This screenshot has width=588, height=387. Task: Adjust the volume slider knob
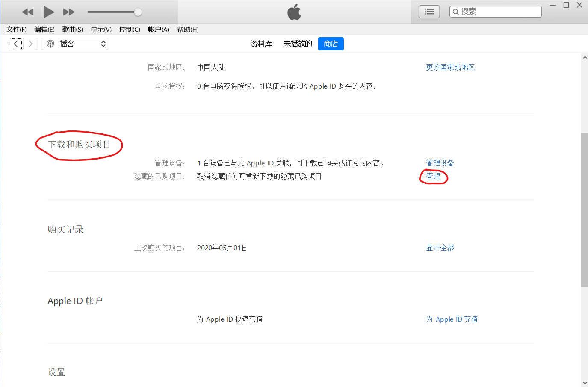pyautogui.click(x=138, y=12)
